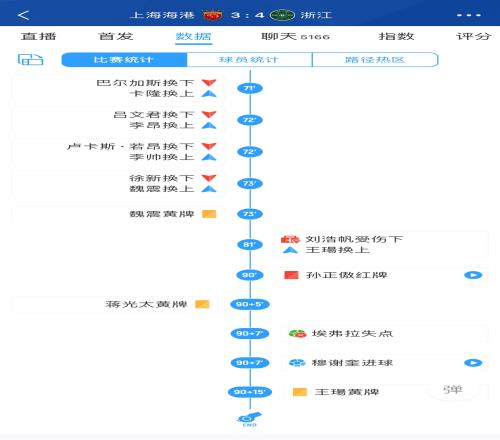Image resolution: width=500 pixels, height=440 pixels.
Task: Select the 卡隆换上 event text
Action: click(162, 94)
